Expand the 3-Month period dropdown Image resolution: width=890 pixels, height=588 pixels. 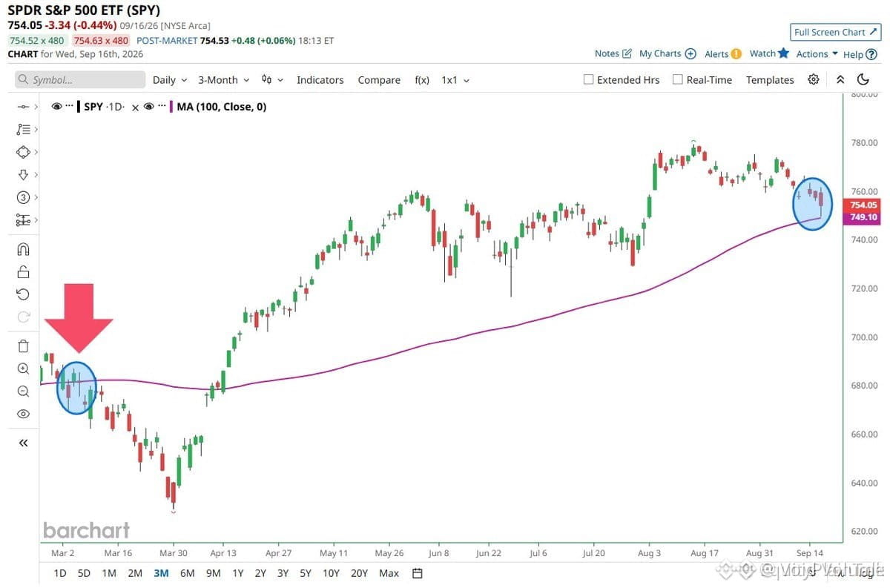(223, 80)
